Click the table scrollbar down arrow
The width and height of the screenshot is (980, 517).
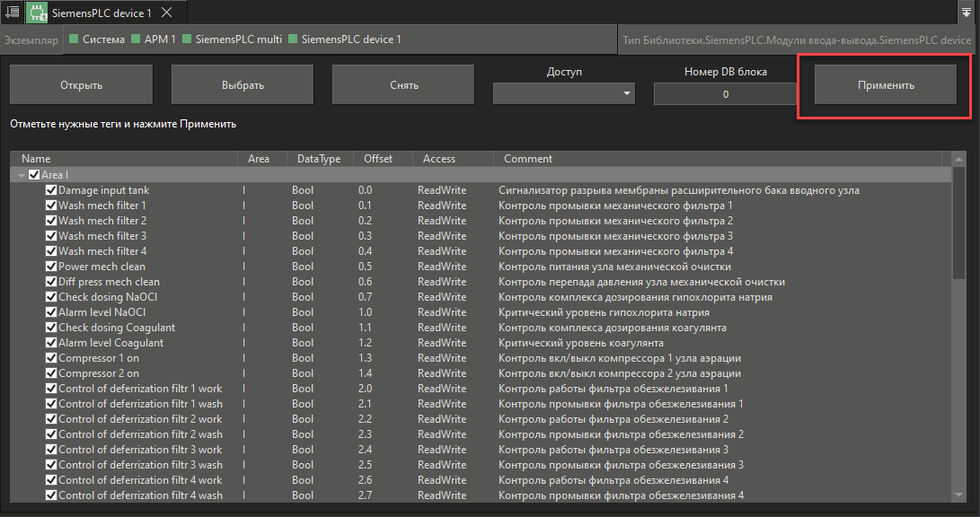(x=959, y=495)
